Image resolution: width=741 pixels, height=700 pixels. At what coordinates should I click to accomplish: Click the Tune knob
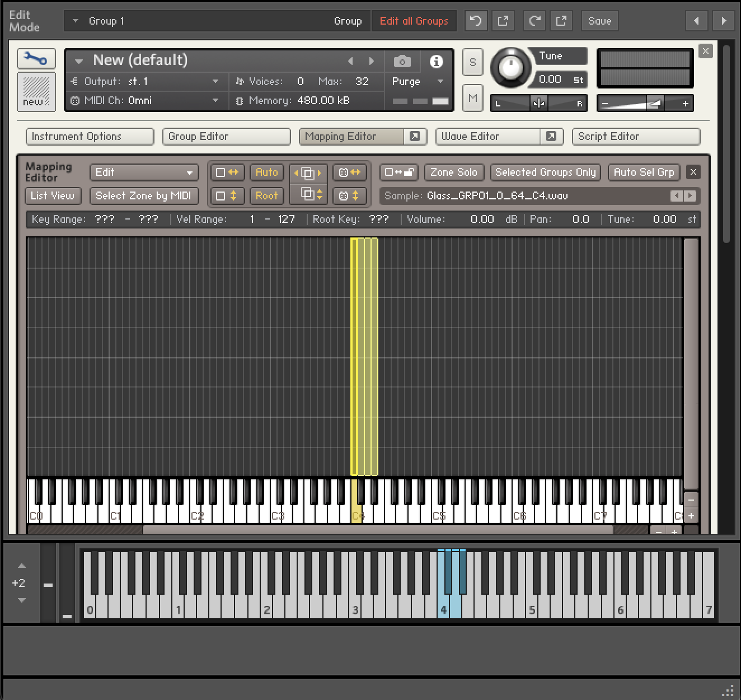[510, 67]
